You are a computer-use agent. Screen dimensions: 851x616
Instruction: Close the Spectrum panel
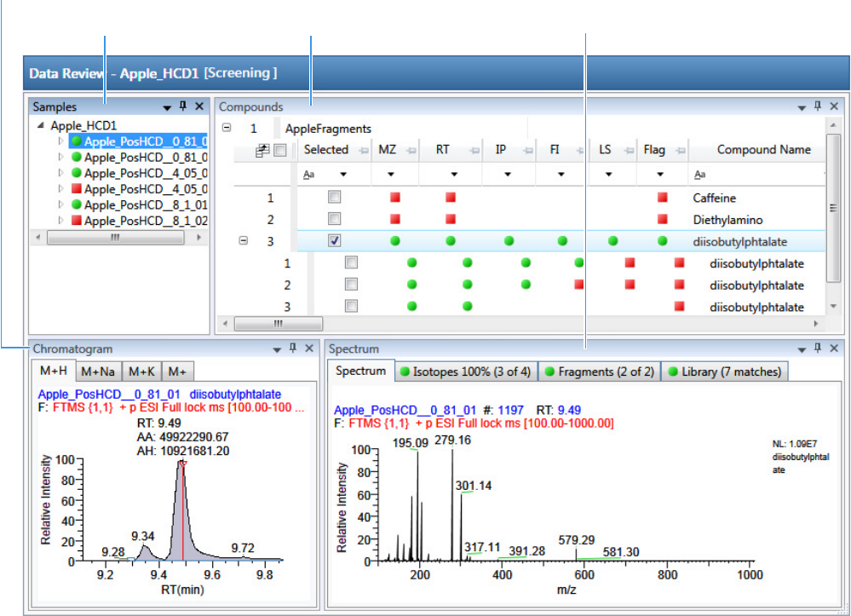click(834, 348)
